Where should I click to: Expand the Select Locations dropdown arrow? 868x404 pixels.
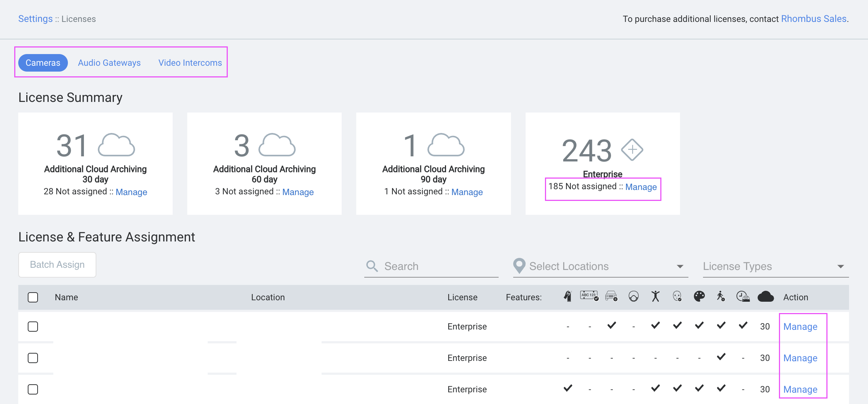click(x=680, y=267)
